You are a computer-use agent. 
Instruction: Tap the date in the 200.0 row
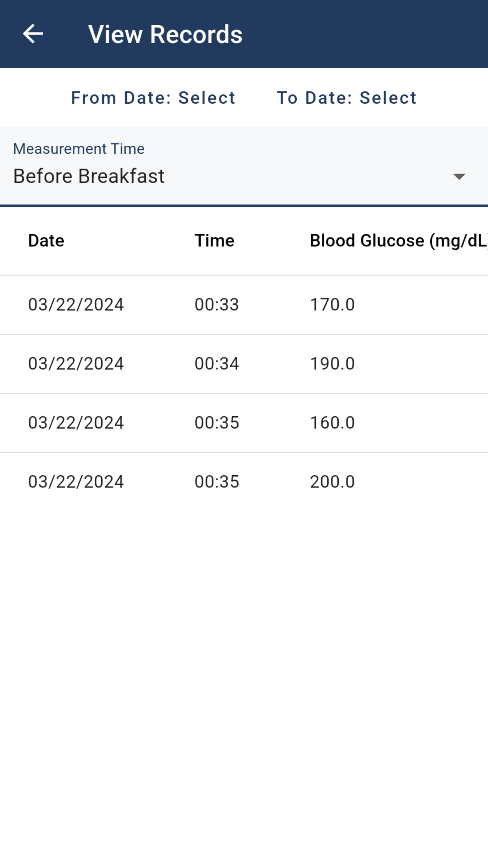[76, 482]
